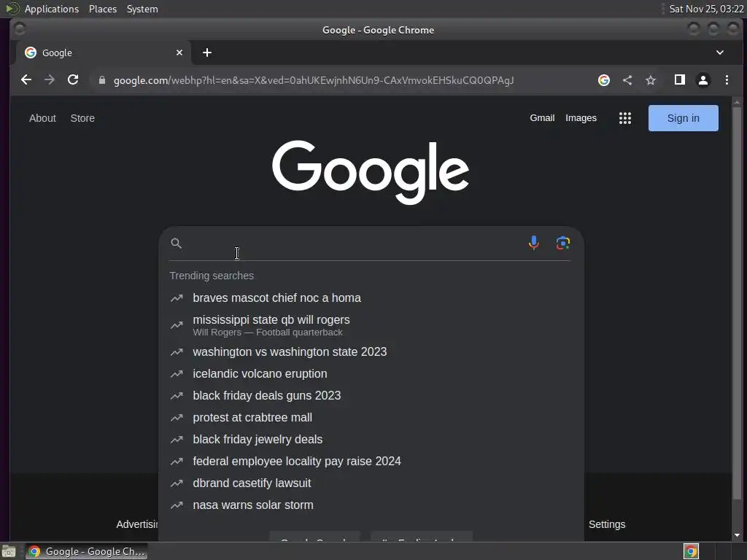The image size is (747, 560).
Task: Share this page using share icon
Action: pos(627,80)
